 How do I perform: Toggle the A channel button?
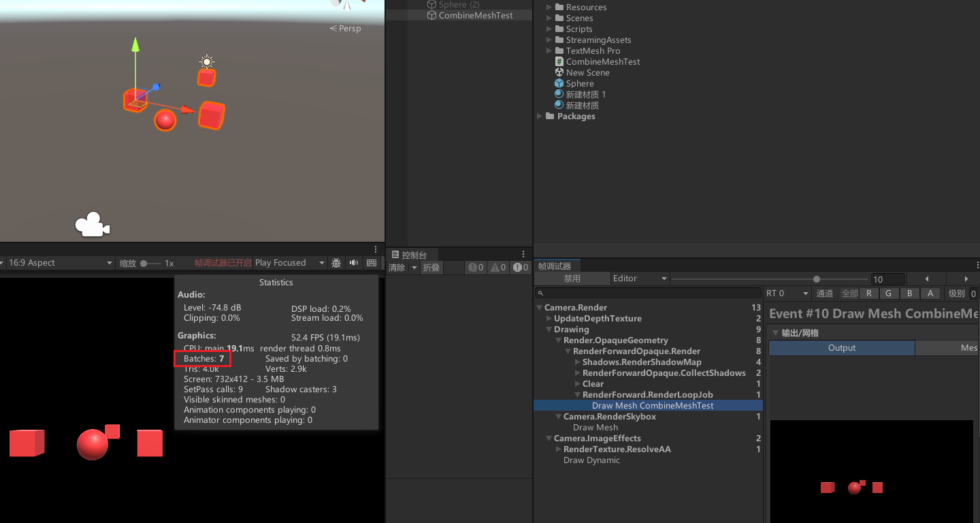coord(930,294)
